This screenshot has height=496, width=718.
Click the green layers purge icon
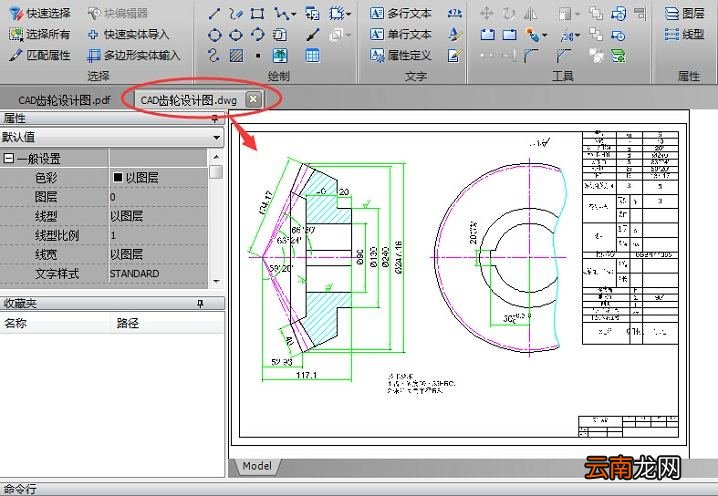pyautogui.click(x=618, y=55)
